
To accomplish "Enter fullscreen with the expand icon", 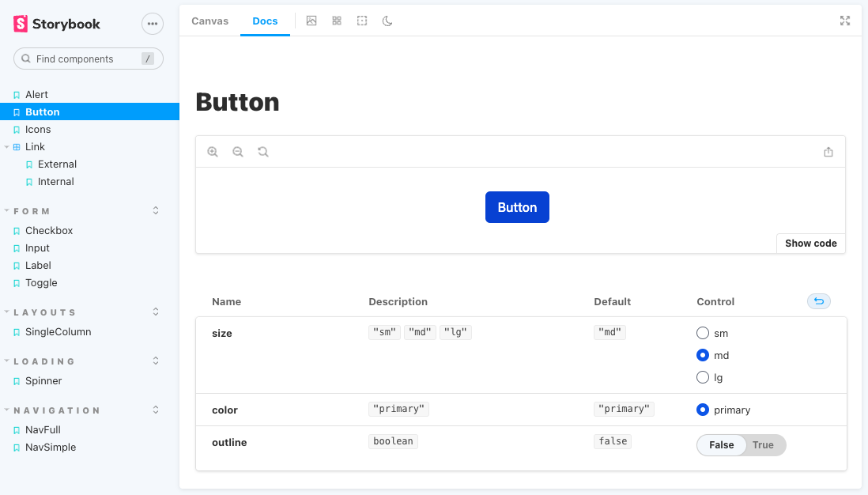I will (844, 21).
